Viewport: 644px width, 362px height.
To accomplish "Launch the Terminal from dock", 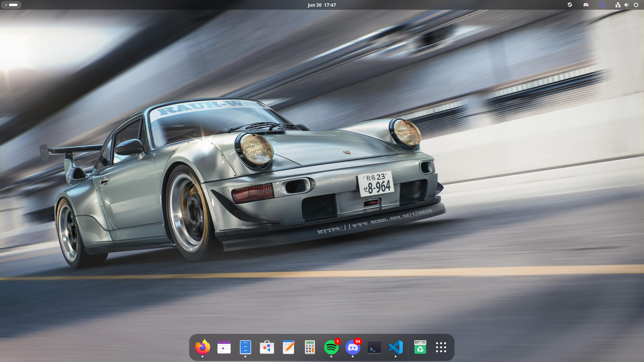I will pyautogui.click(x=374, y=347).
